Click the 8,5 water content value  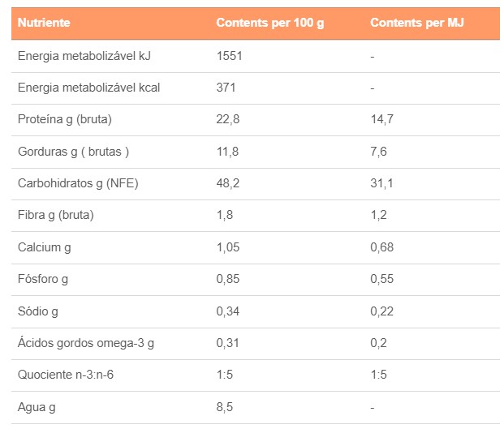click(x=225, y=407)
